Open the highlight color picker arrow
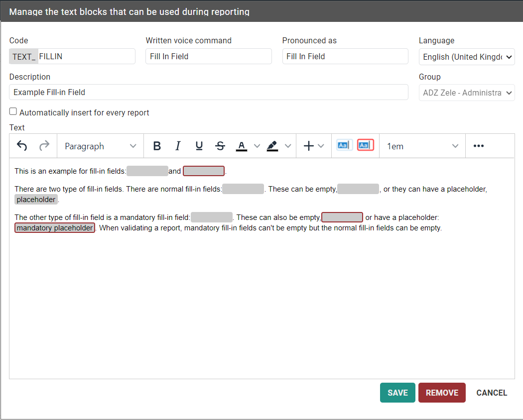523x420 pixels. 288,146
